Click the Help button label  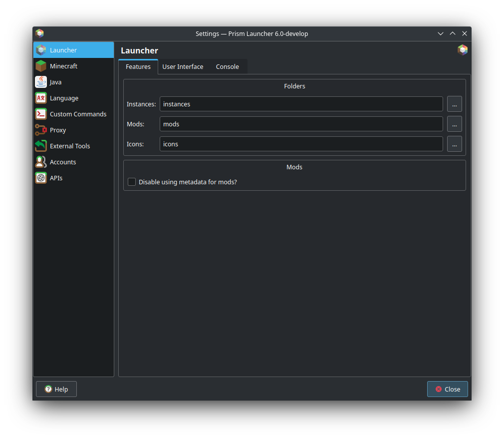point(61,389)
